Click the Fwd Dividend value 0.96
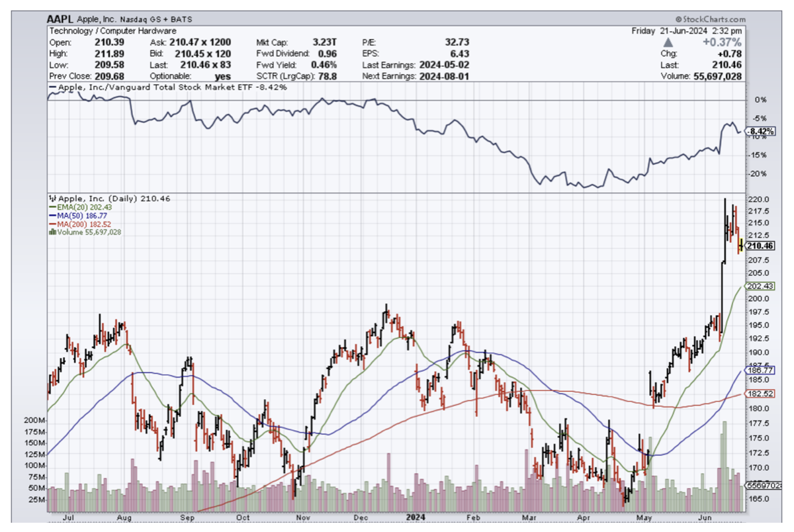This screenshot has width=794, height=532. (x=328, y=54)
